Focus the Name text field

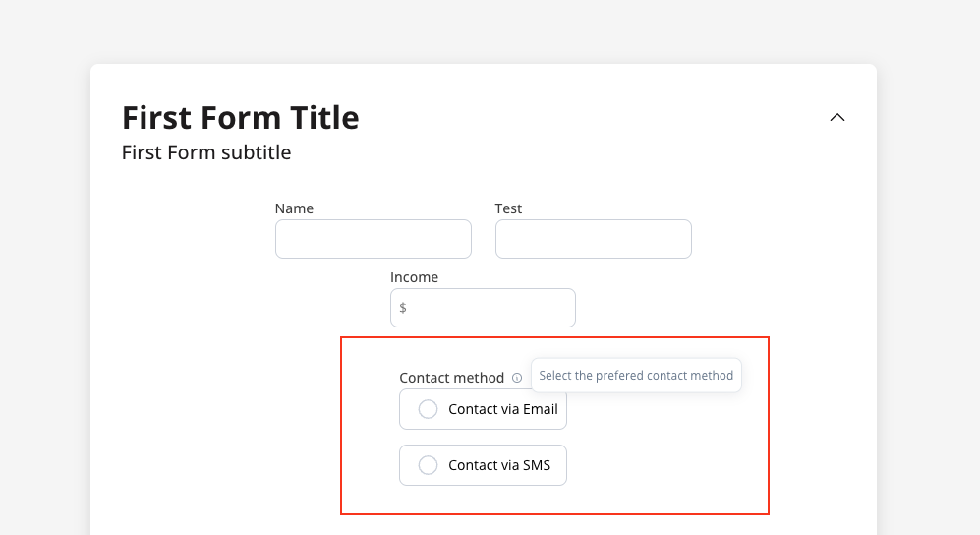(x=374, y=239)
